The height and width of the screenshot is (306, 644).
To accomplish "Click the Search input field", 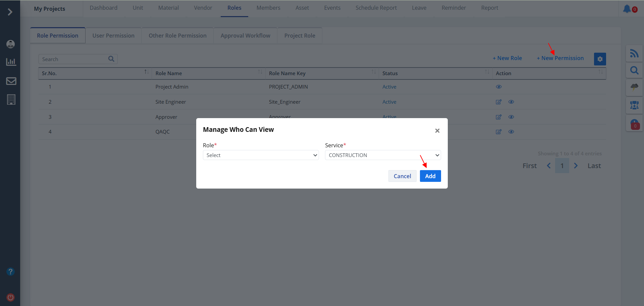I will (x=74, y=59).
